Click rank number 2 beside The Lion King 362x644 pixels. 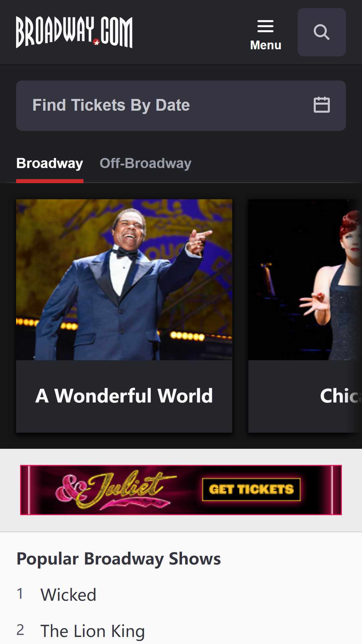point(20,630)
